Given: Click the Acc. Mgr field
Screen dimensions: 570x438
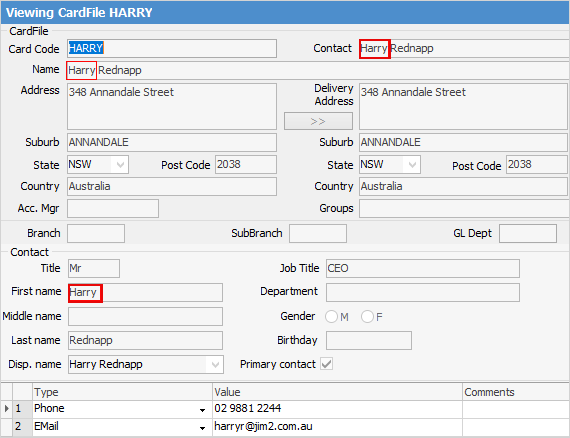Looking at the screenshot, I should point(113,209).
